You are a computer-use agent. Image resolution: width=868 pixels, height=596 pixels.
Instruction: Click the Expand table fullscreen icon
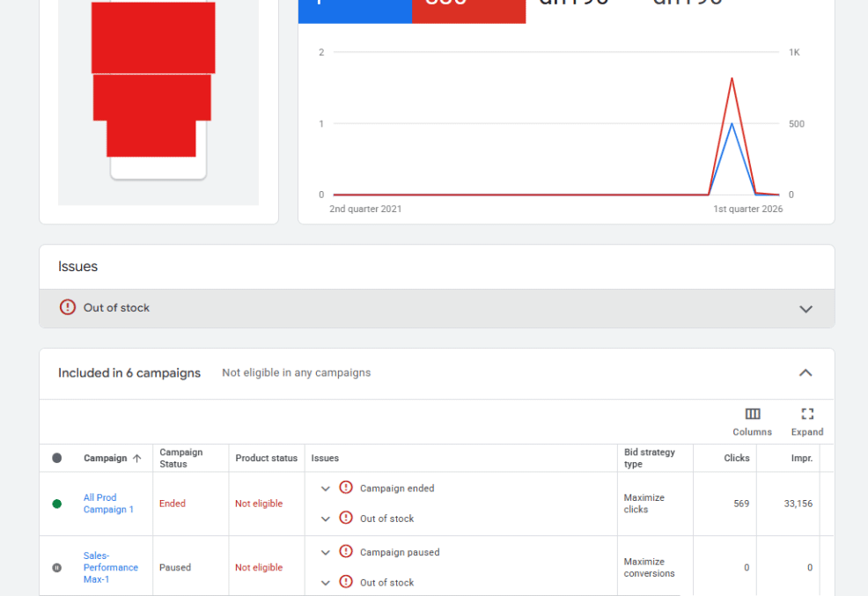[x=806, y=414]
